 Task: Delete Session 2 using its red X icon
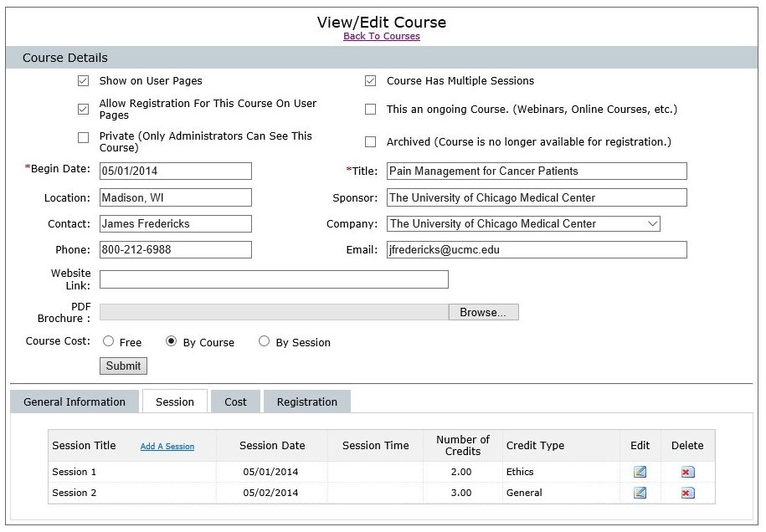coord(686,493)
